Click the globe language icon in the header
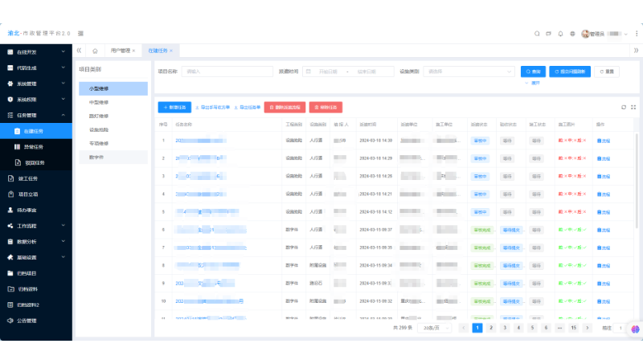 [x=572, y=34]
